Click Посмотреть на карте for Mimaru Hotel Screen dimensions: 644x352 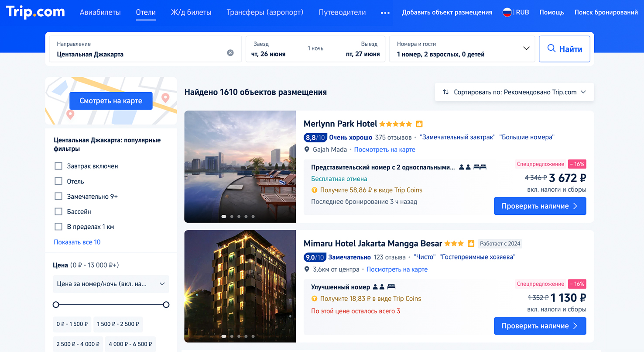tap(397, 269)
